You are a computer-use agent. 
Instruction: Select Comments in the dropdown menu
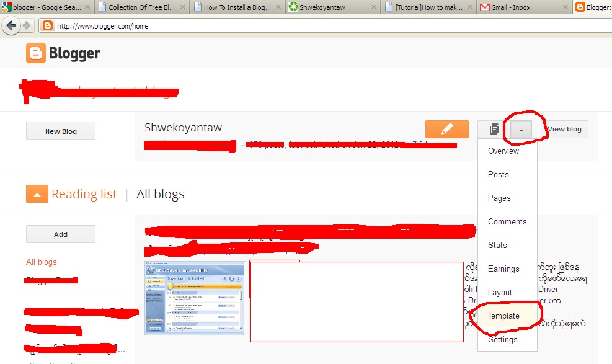coord(507,221)
